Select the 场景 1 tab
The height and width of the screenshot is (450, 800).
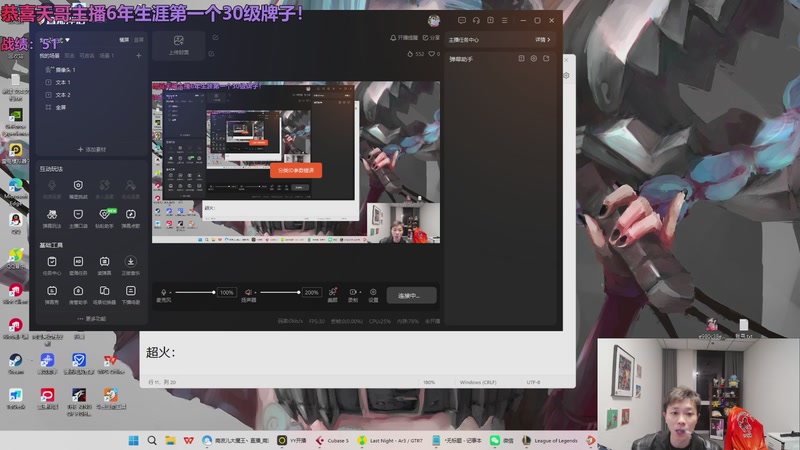pyautogui.click(x=107, y=56)
